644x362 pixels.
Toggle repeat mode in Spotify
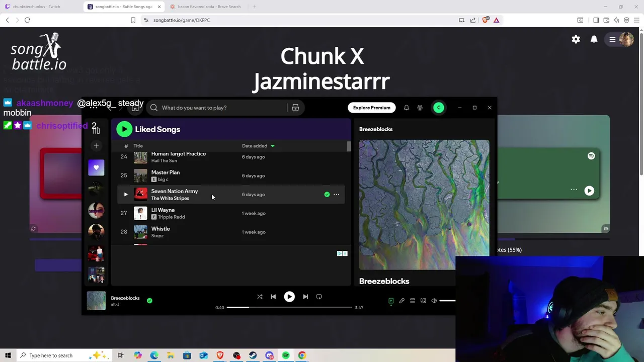(x=319, y=297)
